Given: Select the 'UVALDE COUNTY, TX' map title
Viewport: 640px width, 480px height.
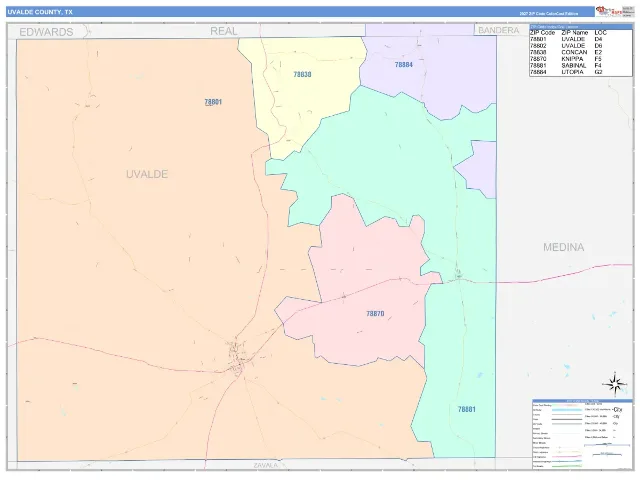Looking at the screenshot, I should 40,12.
